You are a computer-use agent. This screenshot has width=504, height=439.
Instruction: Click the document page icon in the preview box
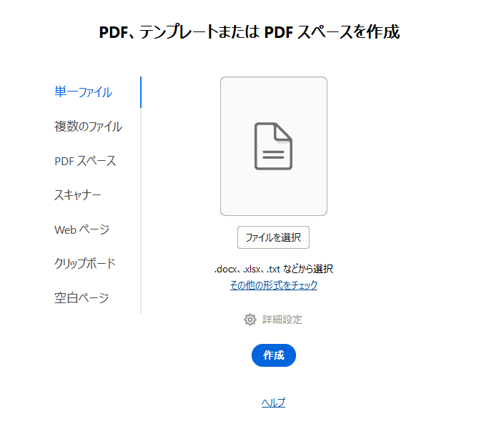(273, 147)
